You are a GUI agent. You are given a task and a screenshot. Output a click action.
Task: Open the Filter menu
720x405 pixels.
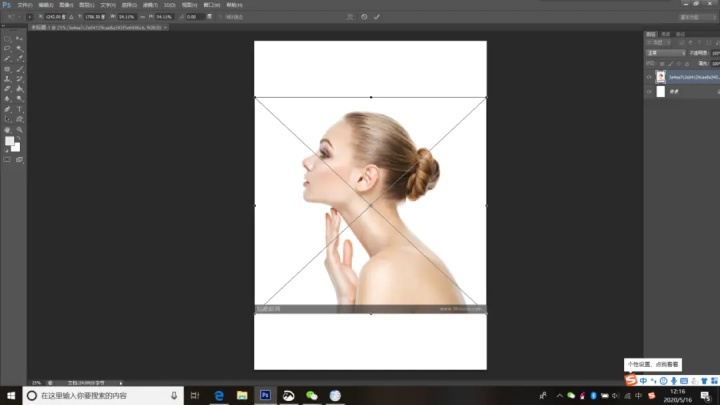[150, 5]
